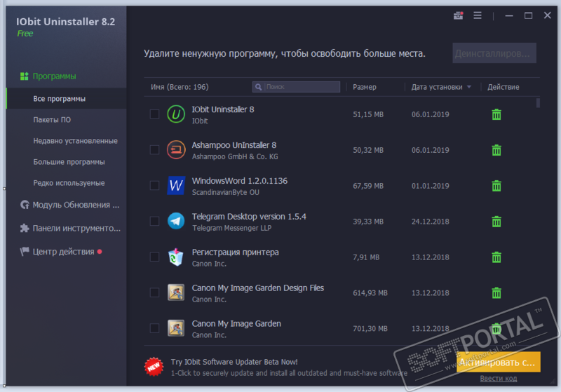Sort the list by Имя column header
Image resolution: width=561 pixels, height=392 pixels.
coord(180,87)
